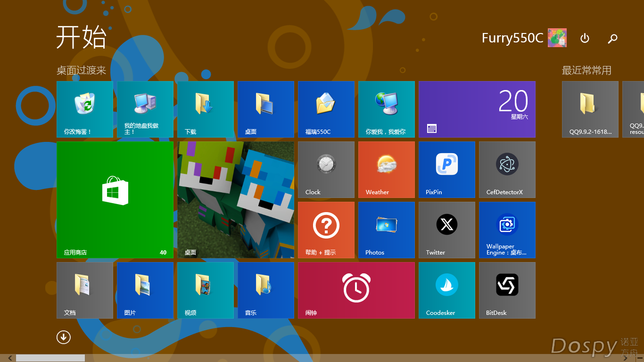Screen dimensions: 644x362
Task: Open the 音乐 music folder tile
Action: coord(266,290)
